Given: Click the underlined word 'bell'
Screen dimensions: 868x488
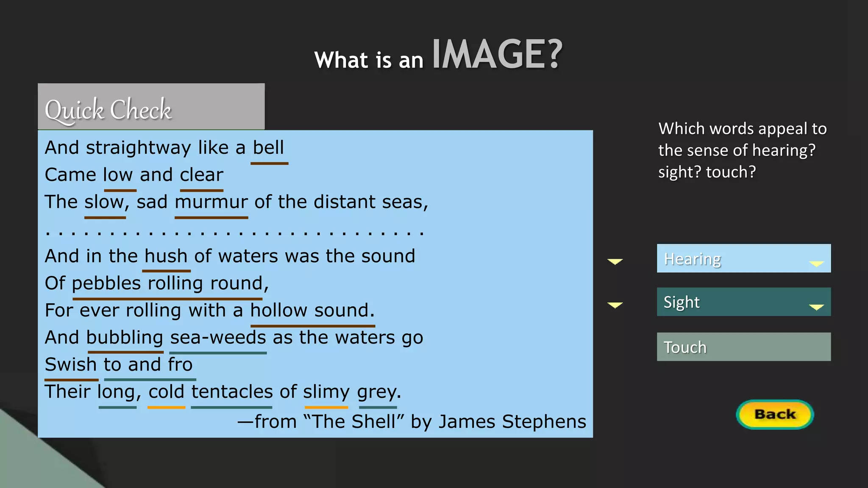Looking at the screenshot, I should point(268,148).
